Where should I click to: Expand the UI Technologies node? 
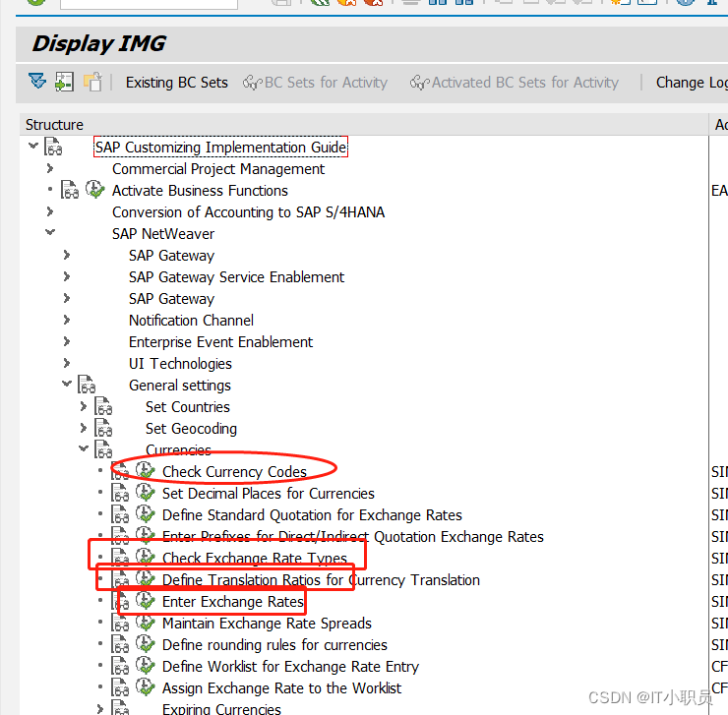66,363
